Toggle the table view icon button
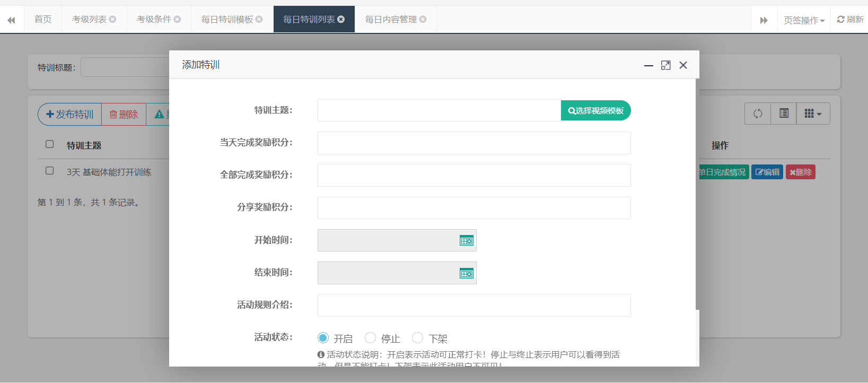 coord(784,114)
